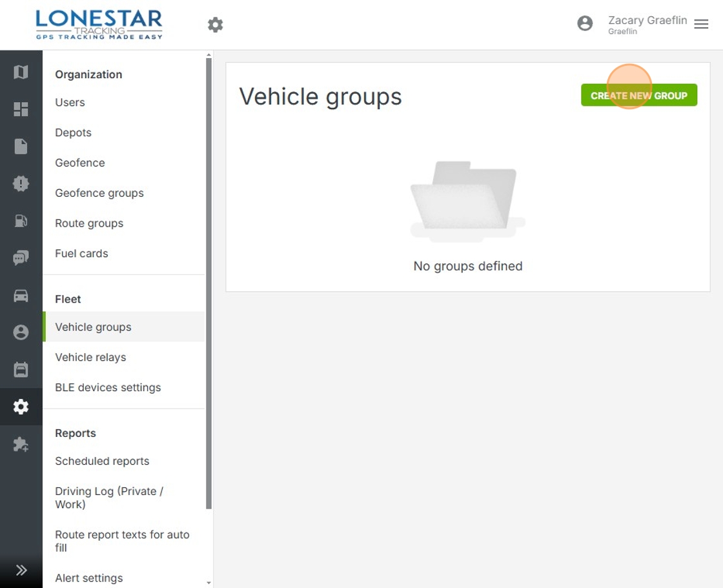This screenshot has width=723, height=588.
Task: Open the alerts exclamation badge icon
Action: point(21,183)
